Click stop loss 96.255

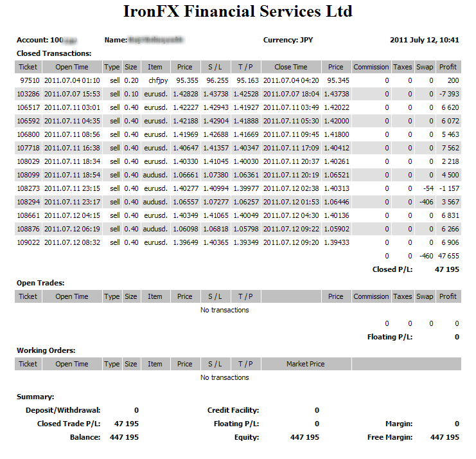pos(217,80)
